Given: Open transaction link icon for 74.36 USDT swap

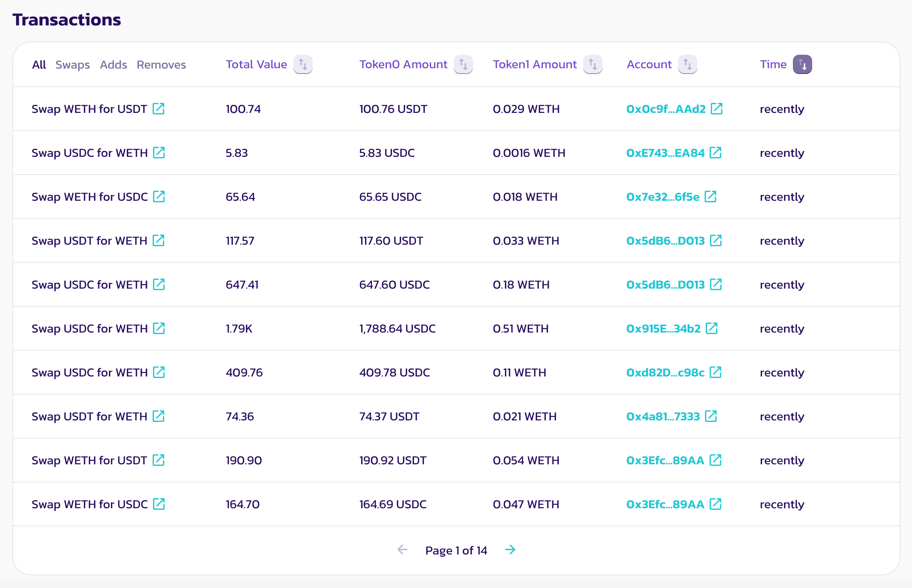Looking at the screenshot, I should (x=158, y=417).
